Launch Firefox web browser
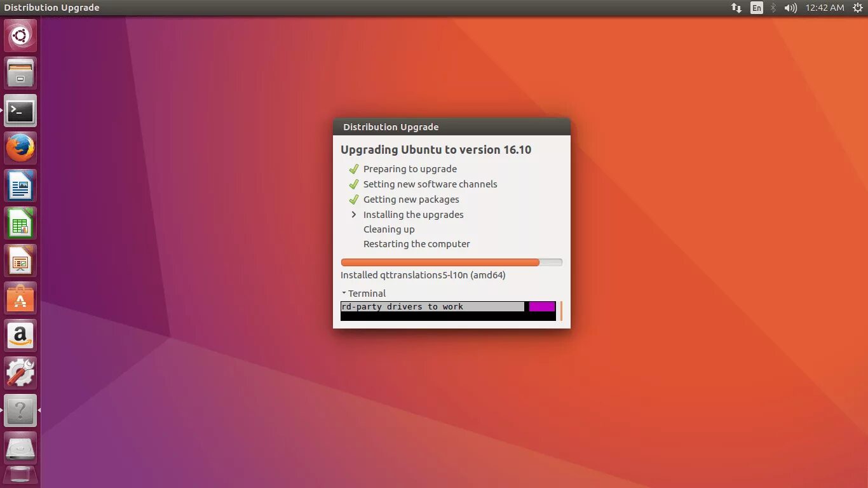 [20, 149]
